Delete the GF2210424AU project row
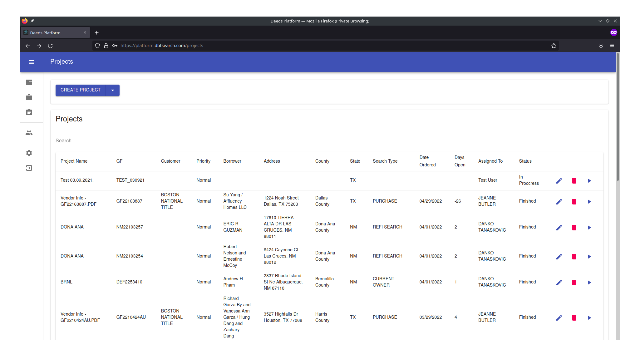This screenshot has height=364, width=640. (574, 318)
